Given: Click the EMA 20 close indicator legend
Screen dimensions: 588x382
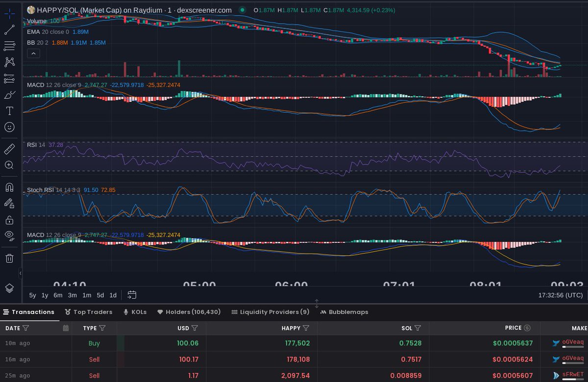Looking at the screenshot, I should pos(58,32).
